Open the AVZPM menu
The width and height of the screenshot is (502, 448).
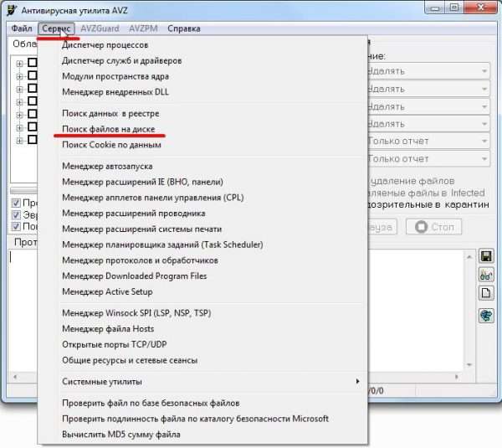[x=143, y=28]
